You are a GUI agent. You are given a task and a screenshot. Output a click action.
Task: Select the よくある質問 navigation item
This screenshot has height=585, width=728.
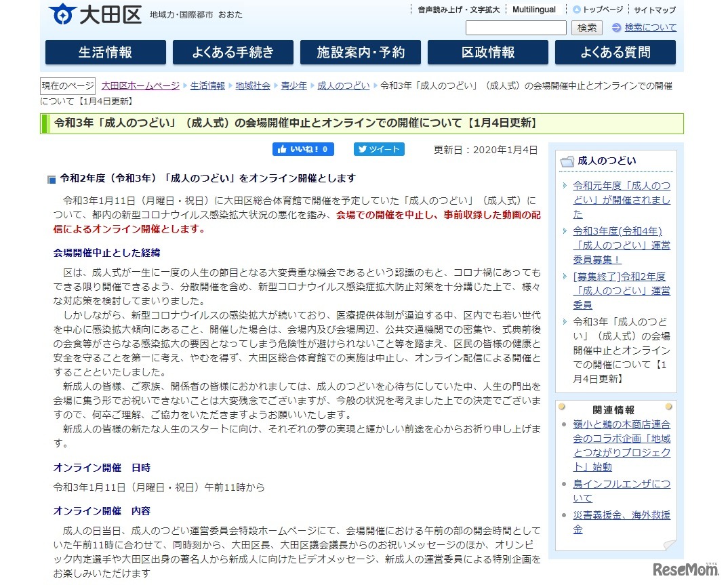point(613,52)
